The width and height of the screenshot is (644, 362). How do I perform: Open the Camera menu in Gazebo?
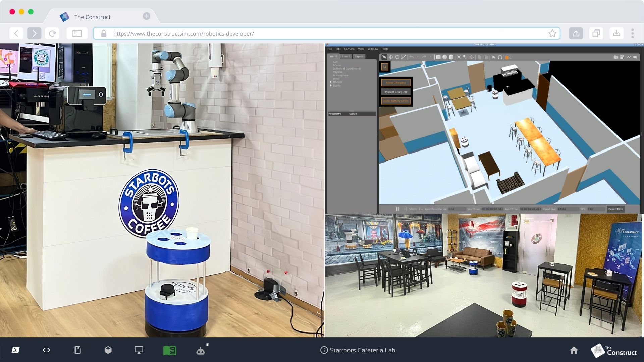(x=349, y=49)
